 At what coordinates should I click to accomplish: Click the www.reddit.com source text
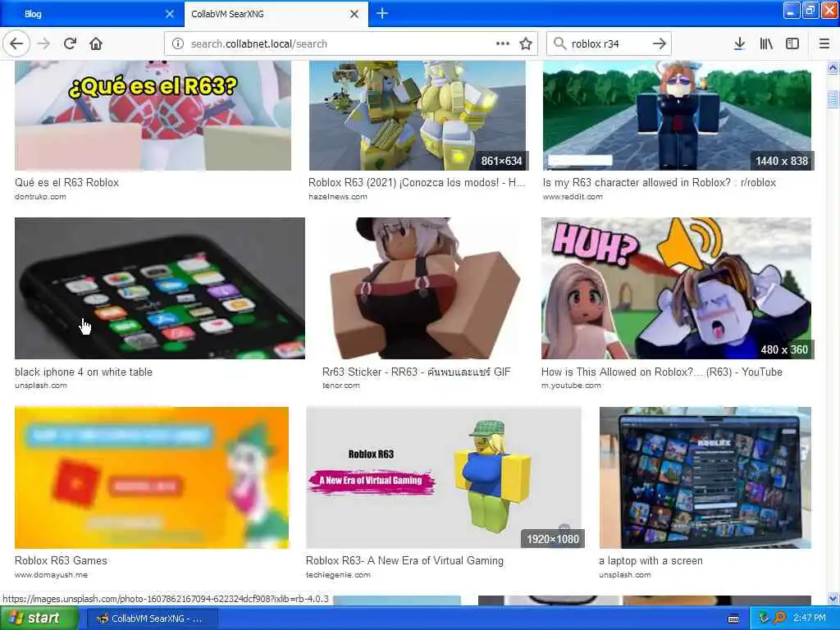[x=573, y=197]
